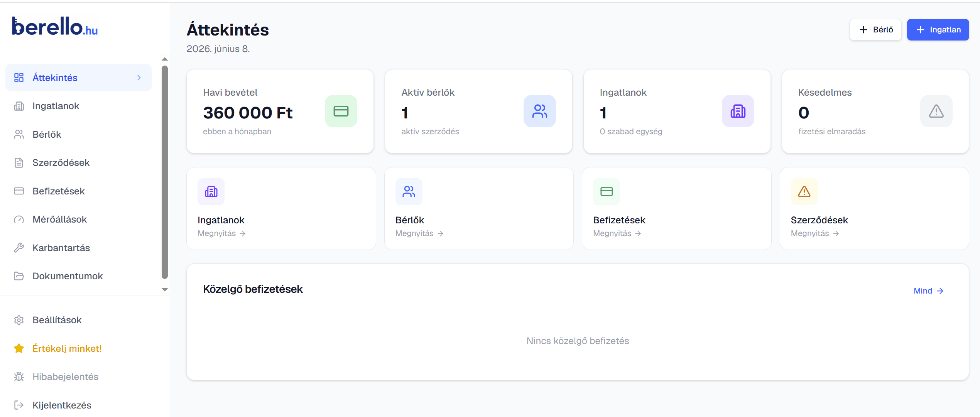Click the + Bérlő button
The width and height of the screenshot is (980, 417).
tap(875, 30)
